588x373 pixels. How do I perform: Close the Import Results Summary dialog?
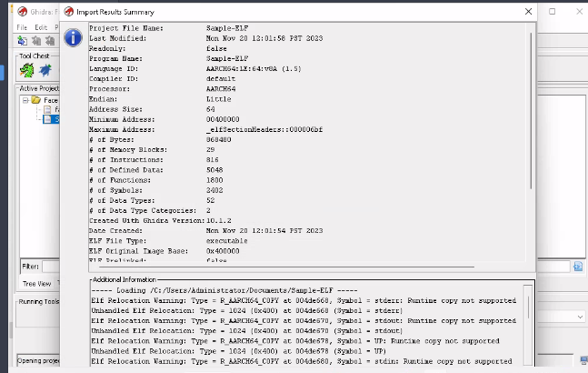click(x=529, y=11)
